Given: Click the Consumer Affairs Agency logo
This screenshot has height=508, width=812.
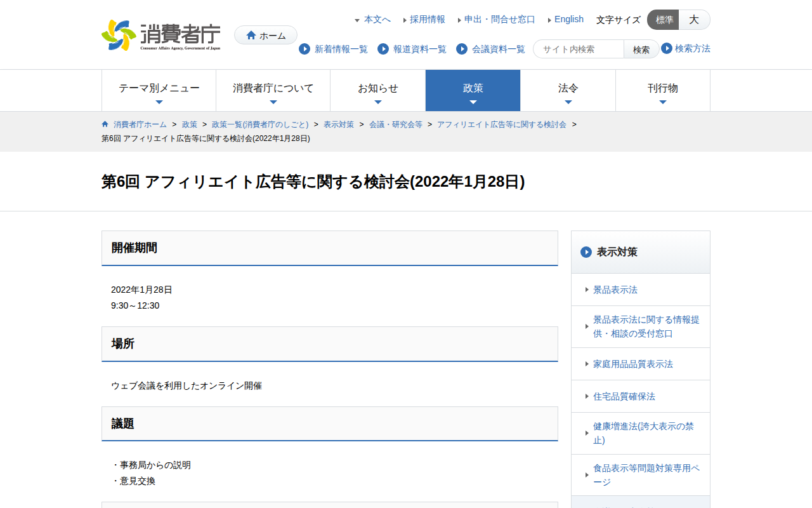Looking at the screenshot, I should click(161, 35).
